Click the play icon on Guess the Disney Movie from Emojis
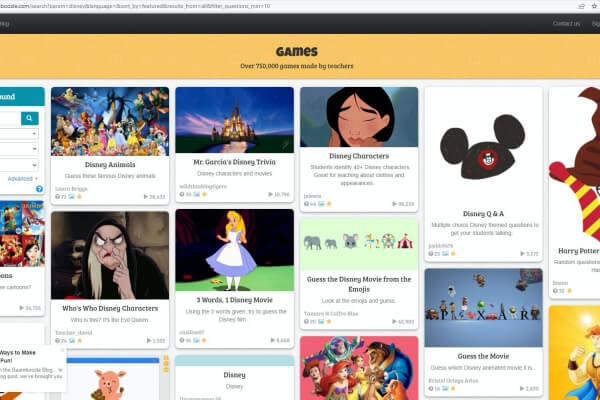Screen dimensions: 600x400 (x=395, y=322)
